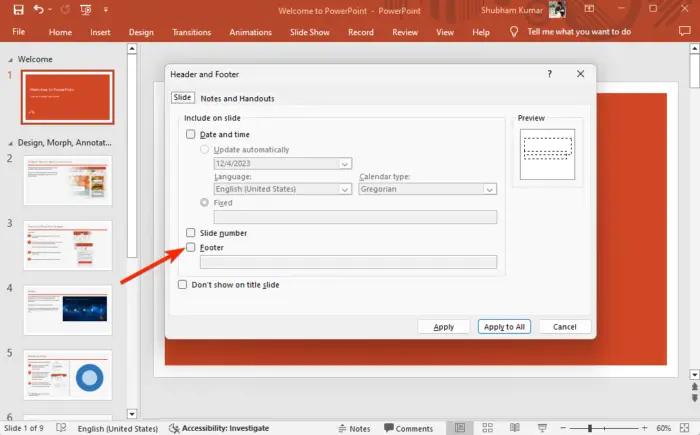Switch to the Notes and Handouts tab
This screenshot has height=435, width=700.
(x=237, y=99)
